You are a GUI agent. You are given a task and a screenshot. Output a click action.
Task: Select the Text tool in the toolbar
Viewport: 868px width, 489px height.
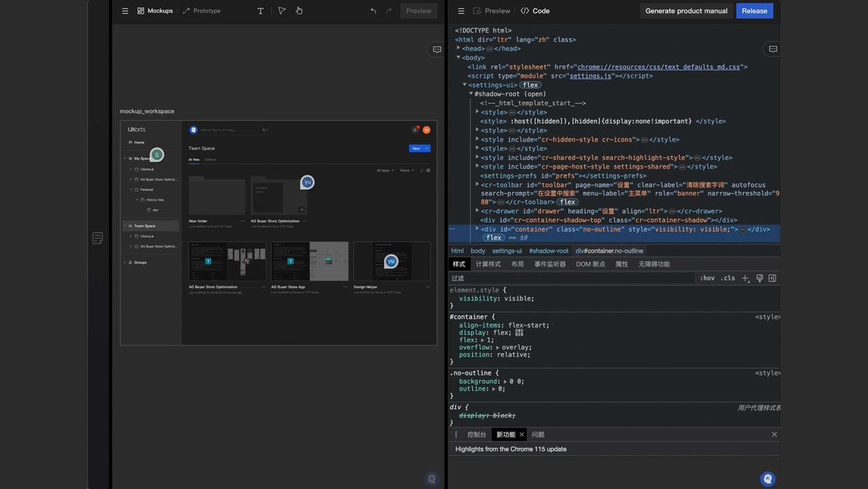click(x=261, y=10)
